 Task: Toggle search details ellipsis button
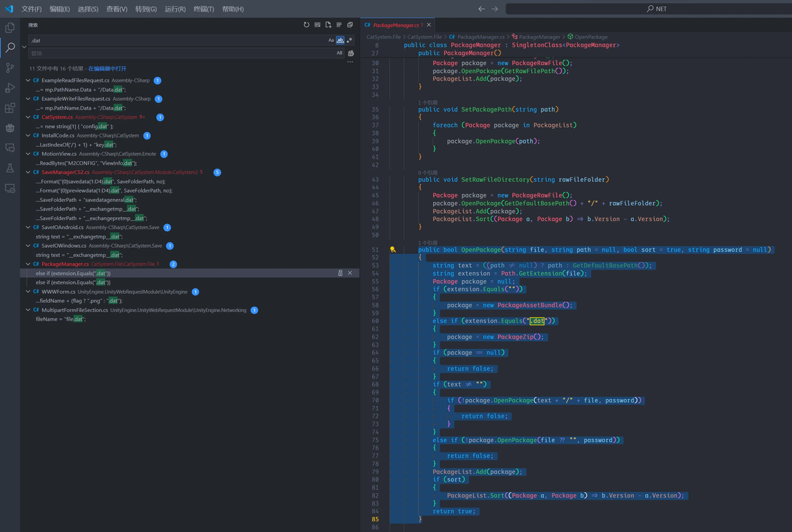[x=350, y=62]
